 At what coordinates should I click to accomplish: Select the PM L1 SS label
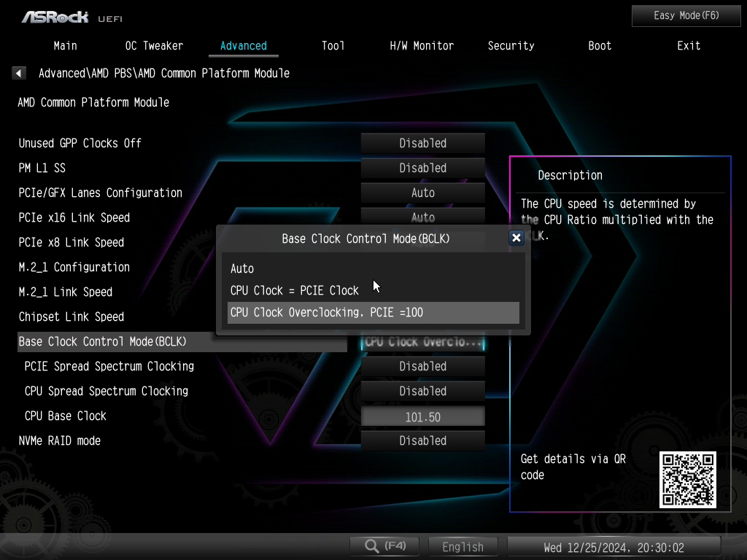coord(42,168)
